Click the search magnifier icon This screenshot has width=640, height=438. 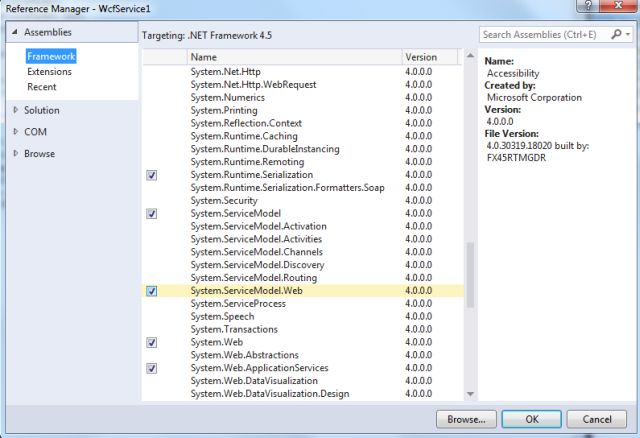coord(616,34)
